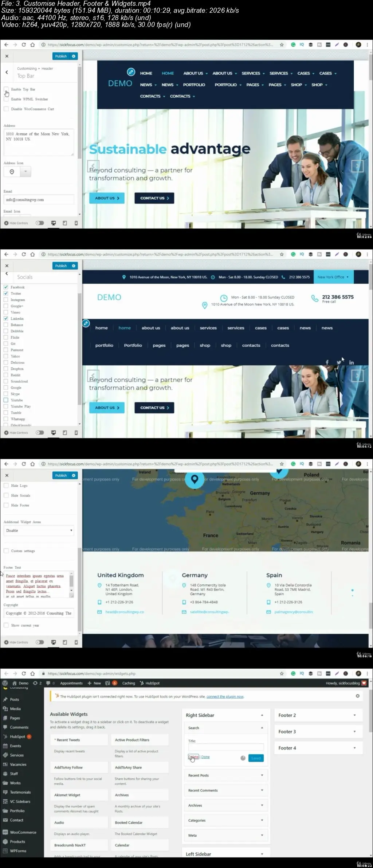Click the Yoast icon with badge 6
Viewport: 373px width, 868px height.
tap(111, 683)
